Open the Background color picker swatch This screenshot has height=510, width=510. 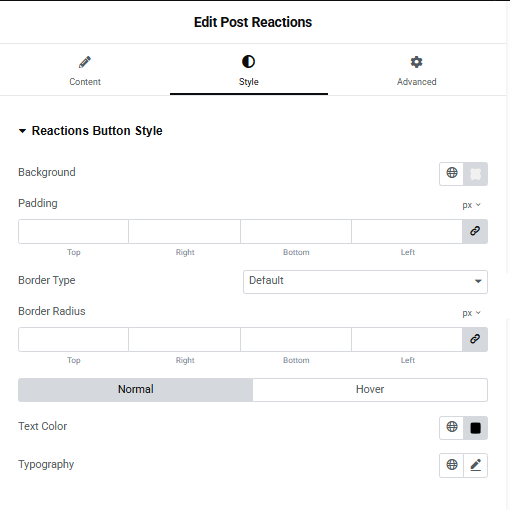point(475,174)
